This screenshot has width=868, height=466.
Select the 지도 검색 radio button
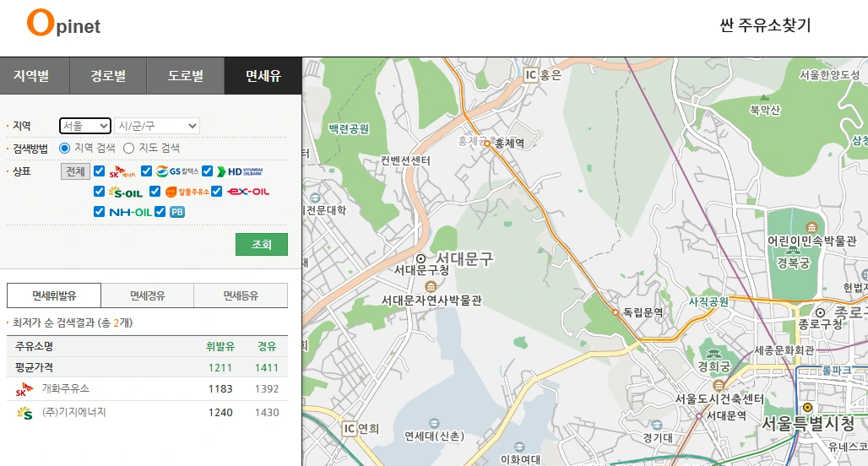[129, 149]
